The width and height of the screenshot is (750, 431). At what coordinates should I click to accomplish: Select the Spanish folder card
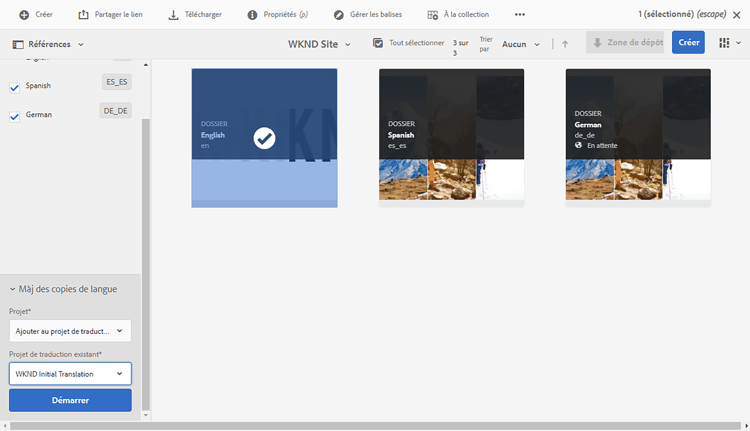click(452, 138)
